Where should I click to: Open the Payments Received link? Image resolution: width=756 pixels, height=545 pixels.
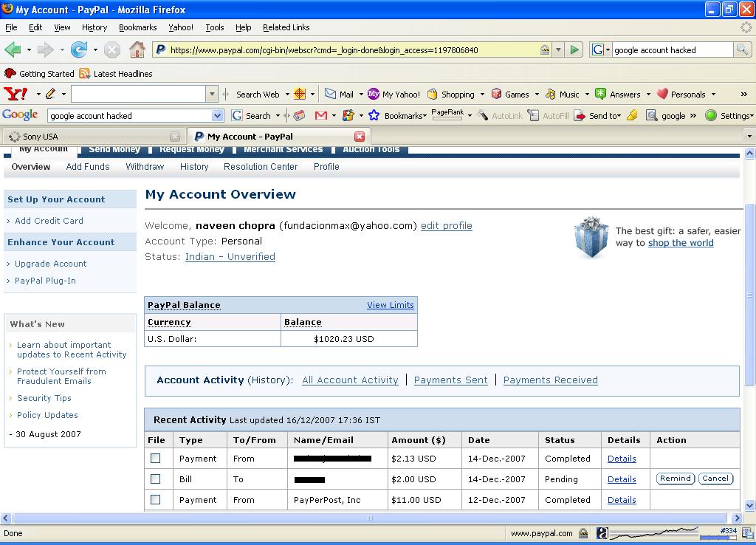pos(550,380)
